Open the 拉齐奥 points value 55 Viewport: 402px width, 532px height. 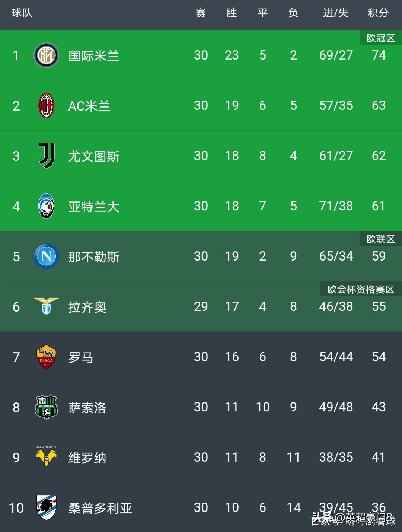tap(379, 306)
